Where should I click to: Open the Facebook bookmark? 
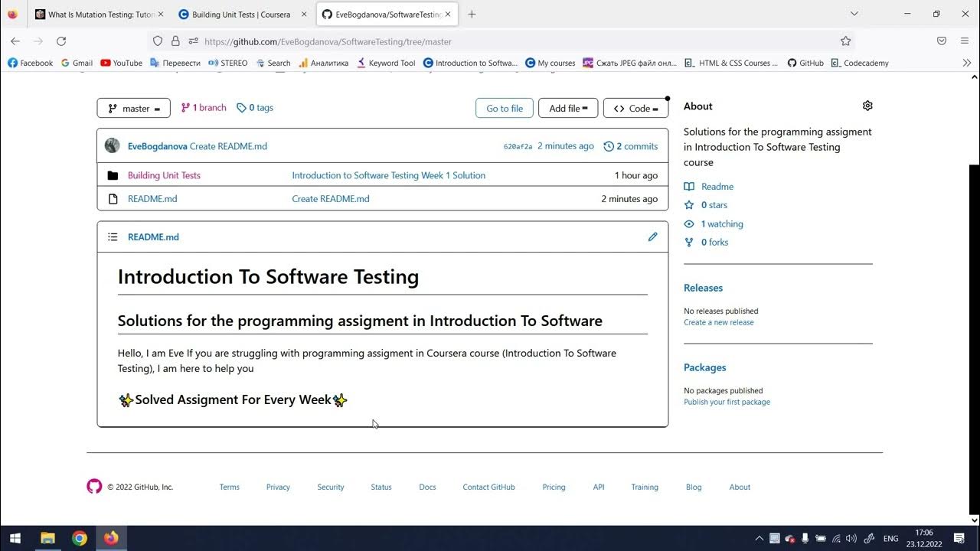click(x=30, y=63)
